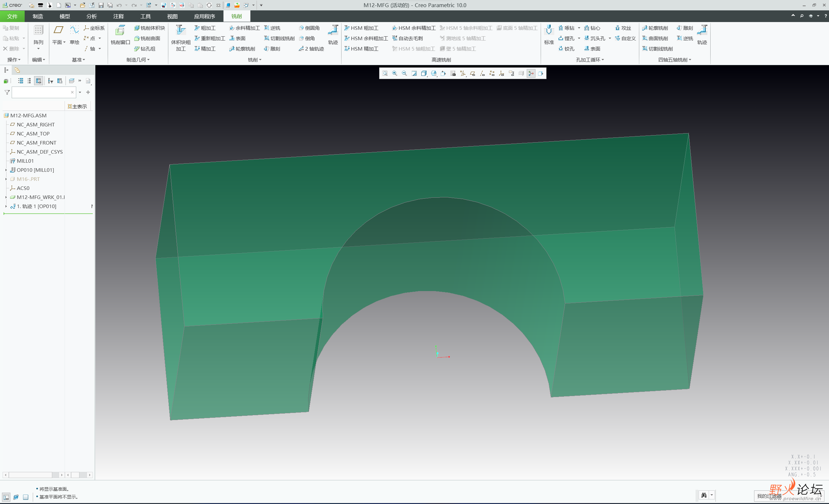Open the tree search filter dropdown arrow
Image resolution: width=829 pixels, height=504 pixels.
80,92
